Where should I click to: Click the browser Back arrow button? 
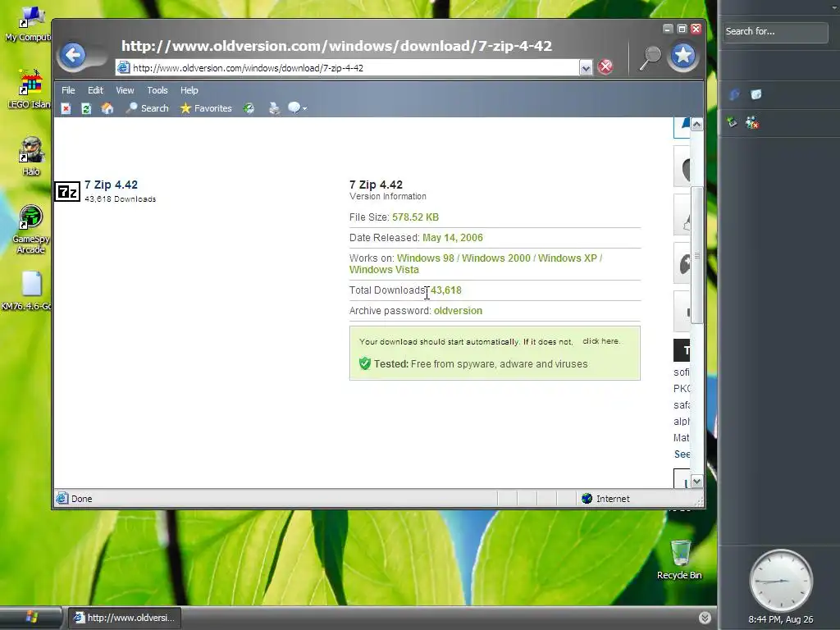click(x=73, y=55)
